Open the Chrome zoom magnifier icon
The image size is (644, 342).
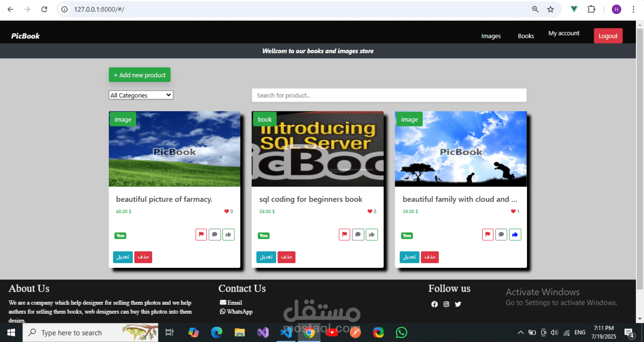coord(535,9)
